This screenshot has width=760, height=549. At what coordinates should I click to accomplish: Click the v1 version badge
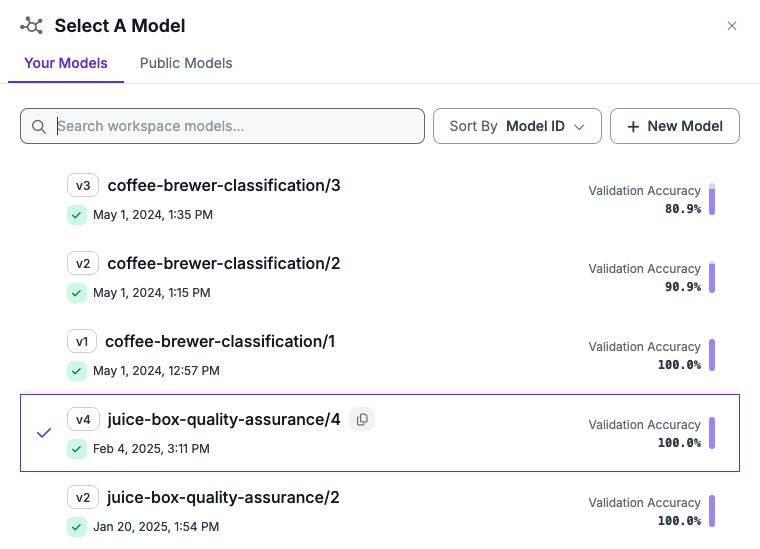(82, 342)
